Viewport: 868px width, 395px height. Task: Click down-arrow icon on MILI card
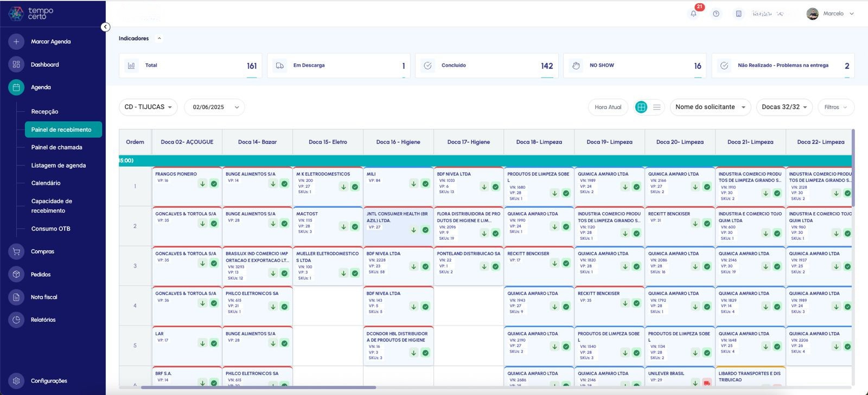point(413,184)
